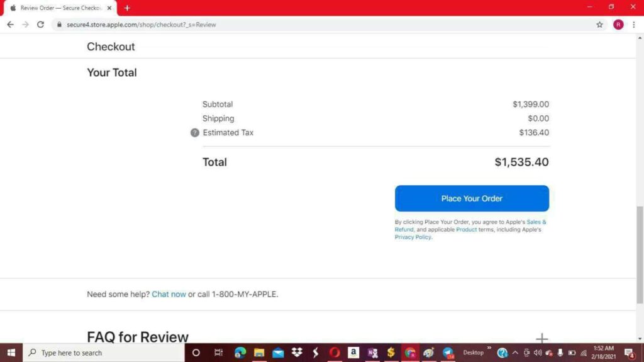
Task: Open the dollar sign app on taskbar
Action: [391, 353]
